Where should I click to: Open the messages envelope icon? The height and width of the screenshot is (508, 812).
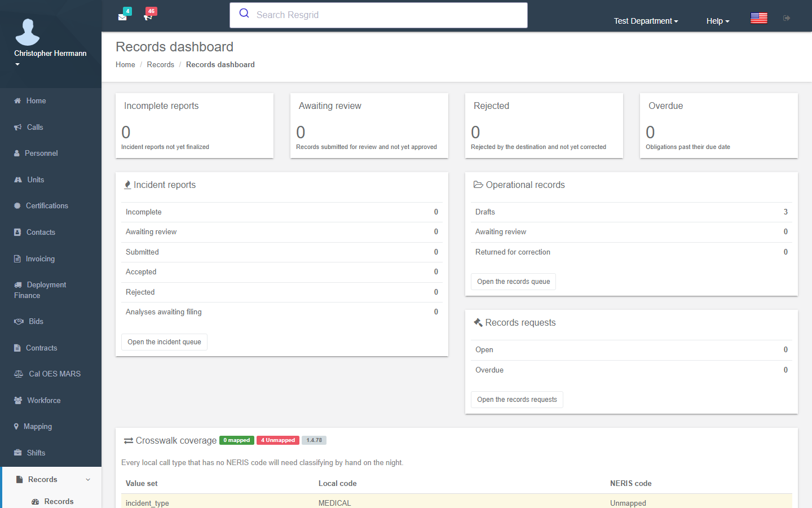(x=122, y=16)
